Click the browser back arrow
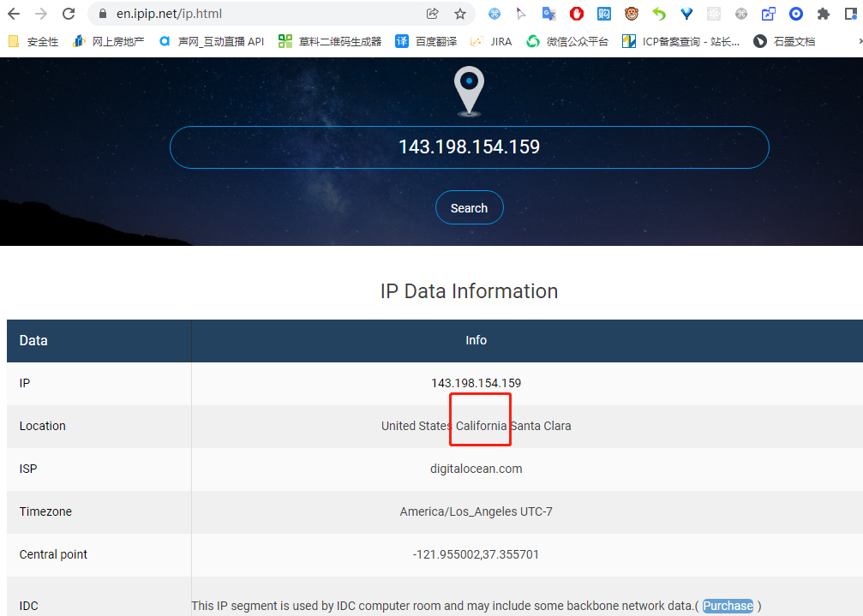This screenshot has width=863, height=616. click(14, 14)
